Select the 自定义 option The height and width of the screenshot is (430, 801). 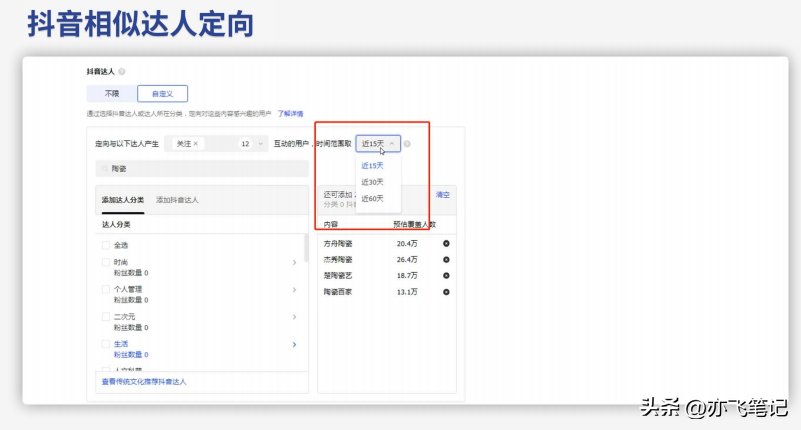coord(162,93)
